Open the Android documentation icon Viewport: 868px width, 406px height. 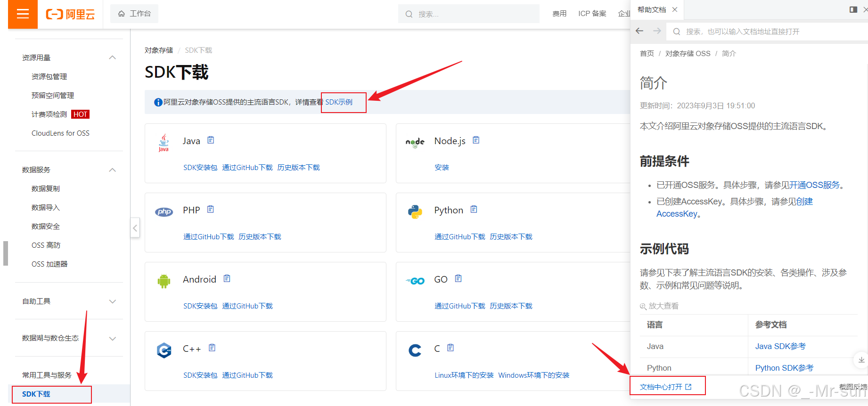pyautogui.click(x=227, y=278)
